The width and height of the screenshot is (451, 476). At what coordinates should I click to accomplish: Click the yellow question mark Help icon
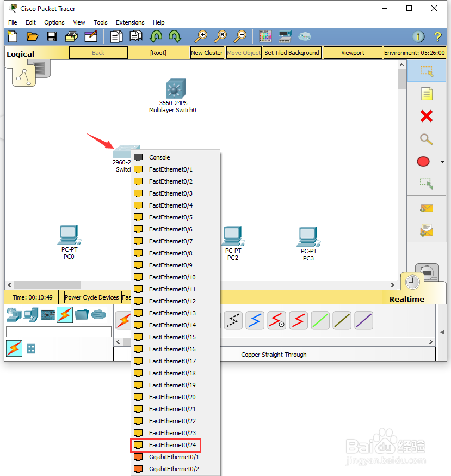437,36
